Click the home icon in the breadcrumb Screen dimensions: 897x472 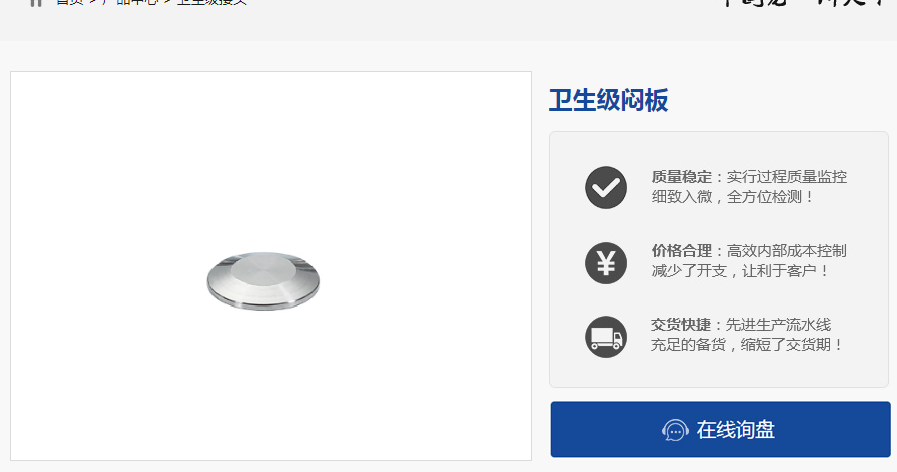pyautogui.click(x=36, y=2)
